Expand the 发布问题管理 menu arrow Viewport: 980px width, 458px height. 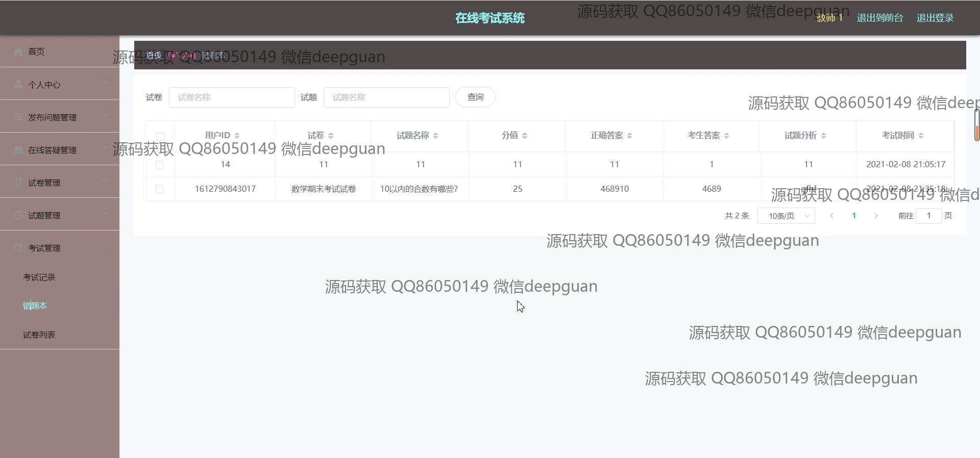[x=105, y=115]
